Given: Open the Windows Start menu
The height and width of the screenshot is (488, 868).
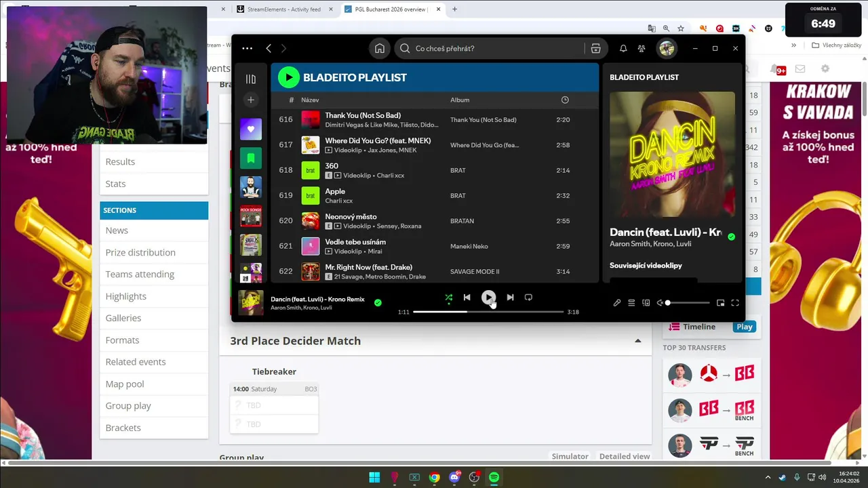Looking at the screenshot, I should tap(374, 477).
